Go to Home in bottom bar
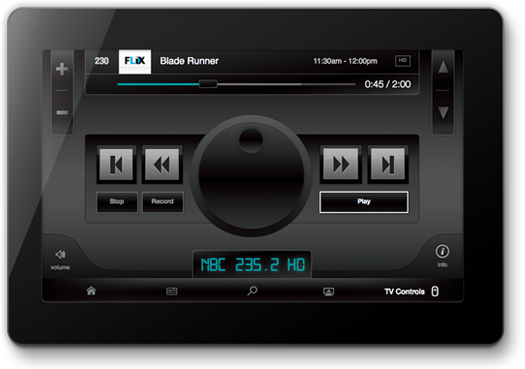The width and height of the screenshot is (525, 369). point(91,291)
